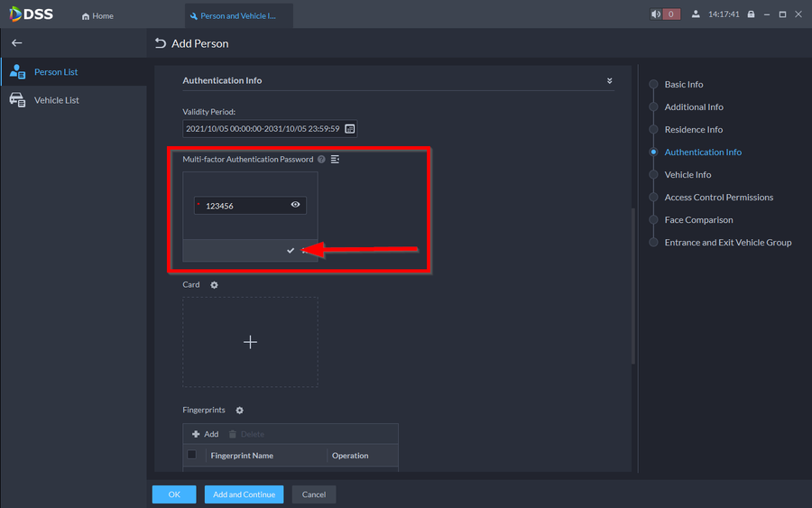Open Vehicle List in sidebar
This screenshot has height=508, width=812.
pyautogui.click(x=74, y=100)
